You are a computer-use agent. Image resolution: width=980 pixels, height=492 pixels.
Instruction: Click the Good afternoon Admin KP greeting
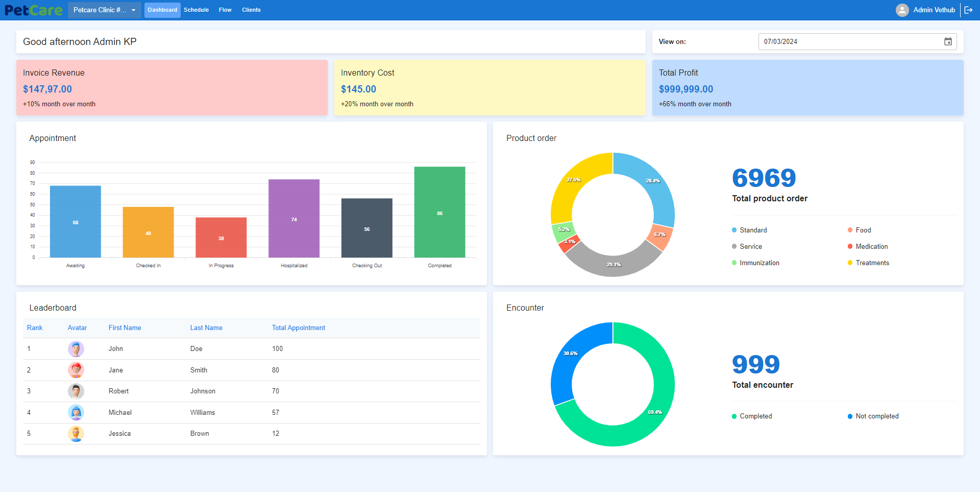80,42
